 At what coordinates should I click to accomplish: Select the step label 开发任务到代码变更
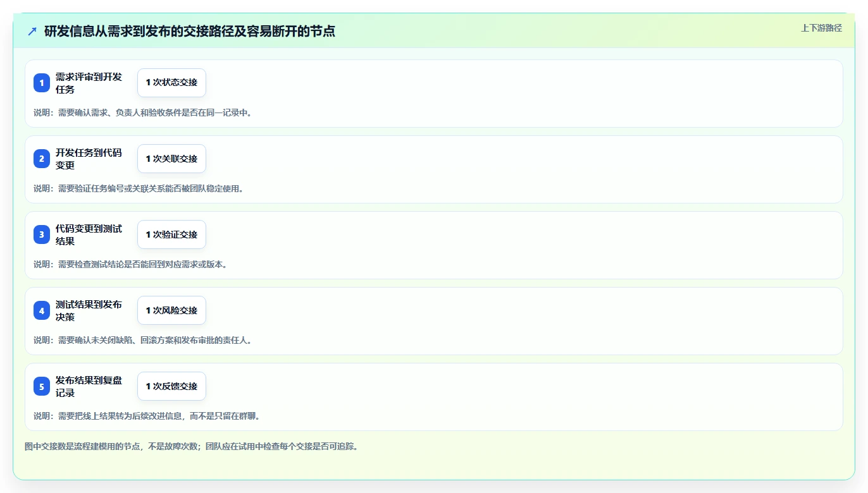[89, 159]
